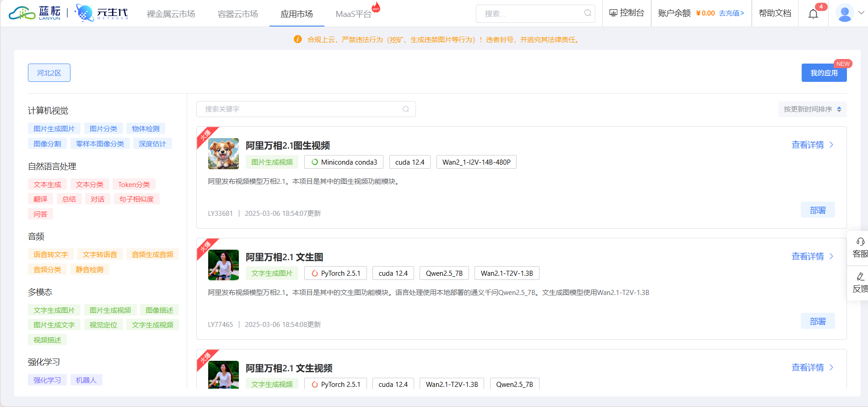The image size is (868, 407).
Task: Select the 图片生成文字 tag
Action: point(54,325)
